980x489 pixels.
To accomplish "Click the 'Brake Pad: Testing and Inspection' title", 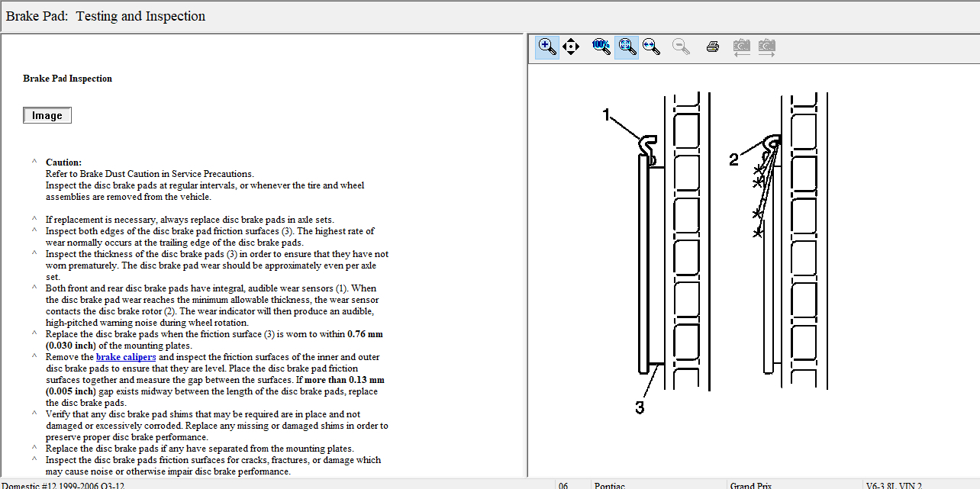I will (105, 16).
